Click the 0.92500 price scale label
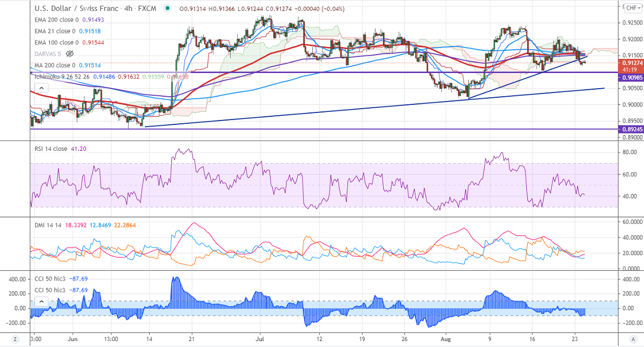This screenshot has width=644, height=347. click(x=632, y=23)
